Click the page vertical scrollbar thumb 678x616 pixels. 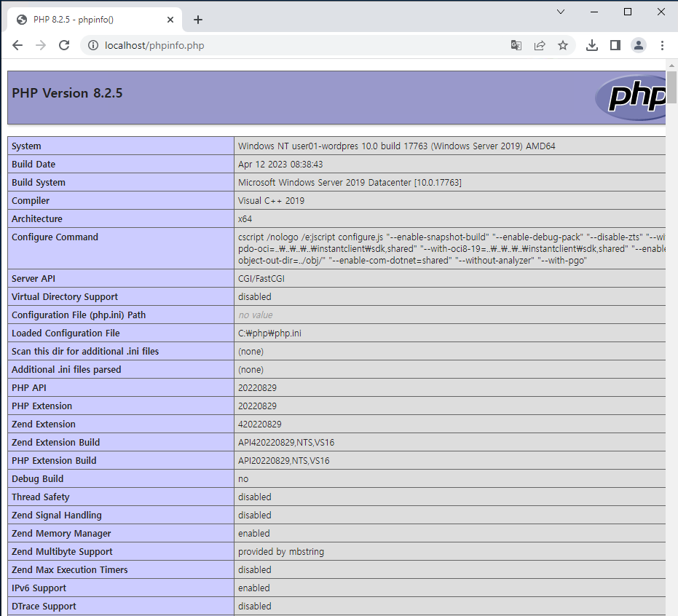671,87
